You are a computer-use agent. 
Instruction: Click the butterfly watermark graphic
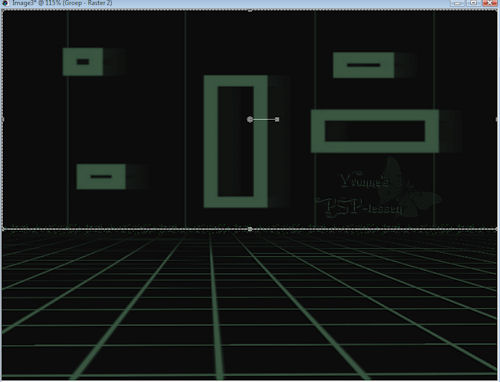(412, 188)
